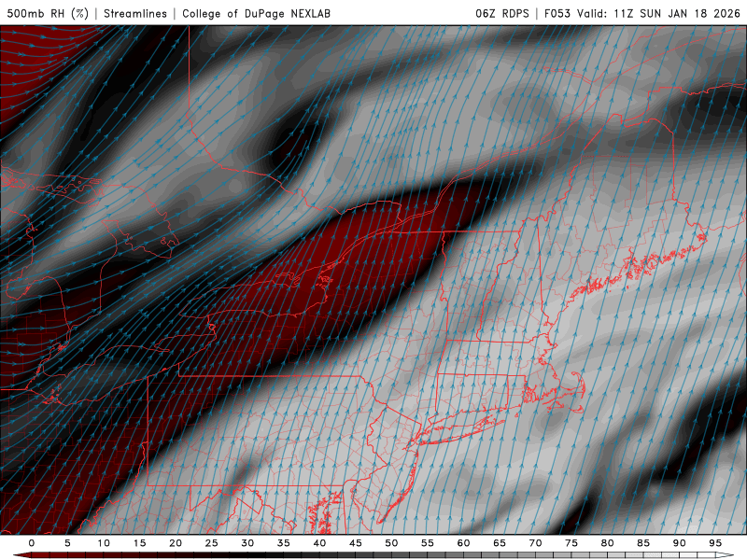Screen dimensions: 747x560
Task: Click the color scale label "55"
Action: 428,543
